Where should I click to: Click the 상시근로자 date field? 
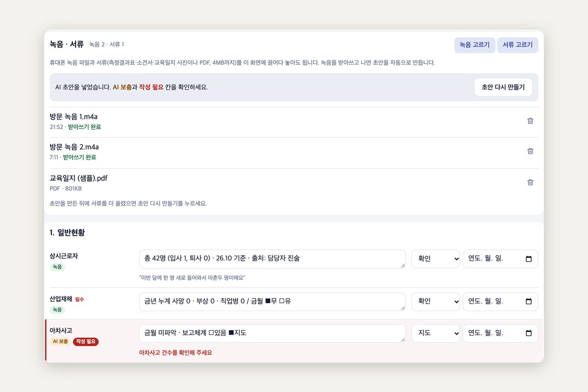500,259
